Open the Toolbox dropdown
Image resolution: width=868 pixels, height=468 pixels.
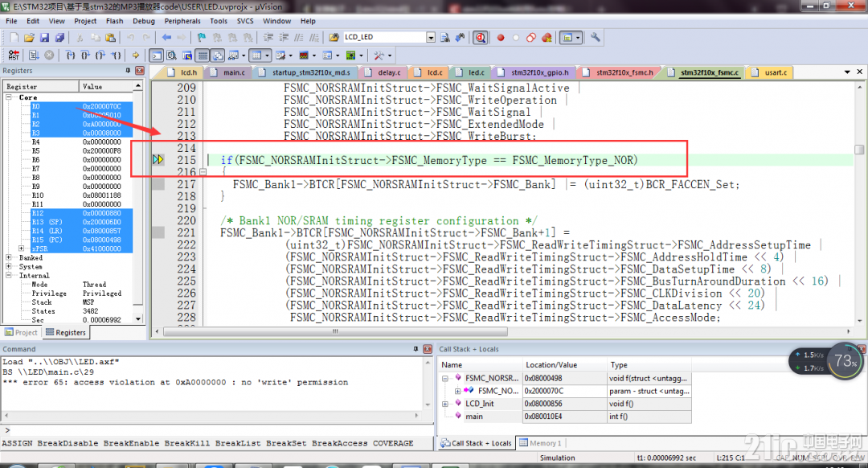[390, 55]
